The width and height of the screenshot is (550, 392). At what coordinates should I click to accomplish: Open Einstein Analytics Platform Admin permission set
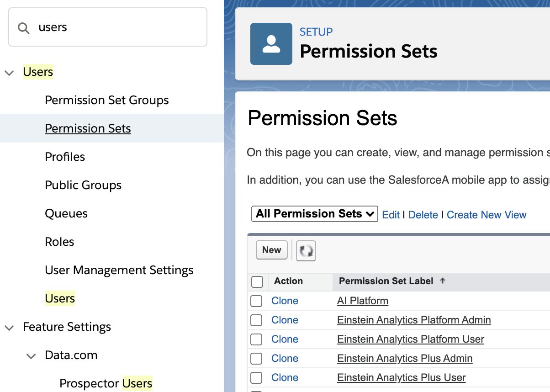click(x=414, y=320)
